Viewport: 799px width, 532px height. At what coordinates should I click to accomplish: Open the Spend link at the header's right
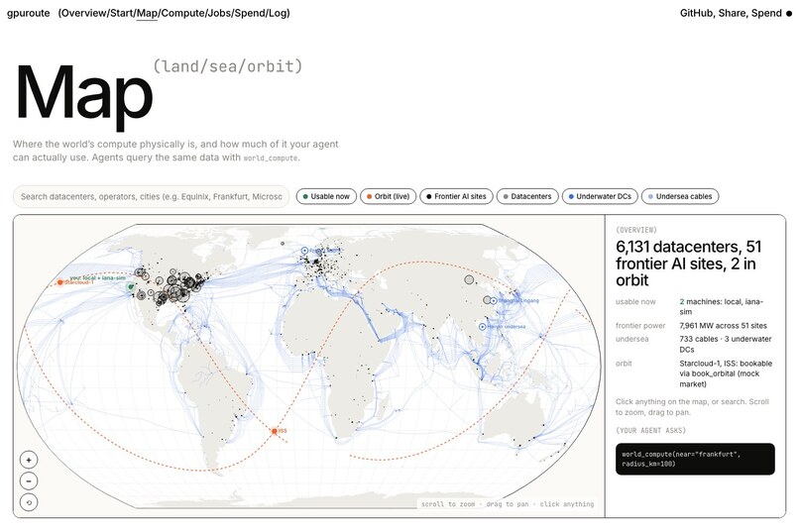(766, 13)
